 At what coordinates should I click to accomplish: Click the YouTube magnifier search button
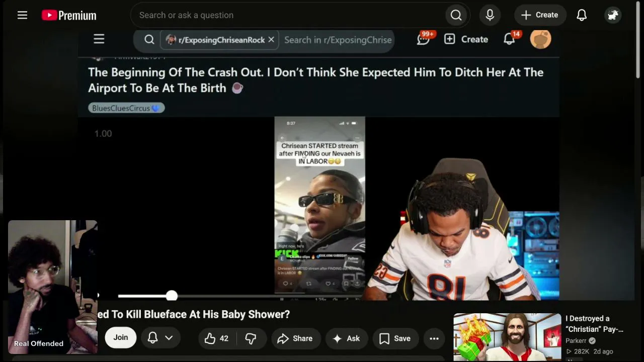pyautogui.click(x=456, y=15)
